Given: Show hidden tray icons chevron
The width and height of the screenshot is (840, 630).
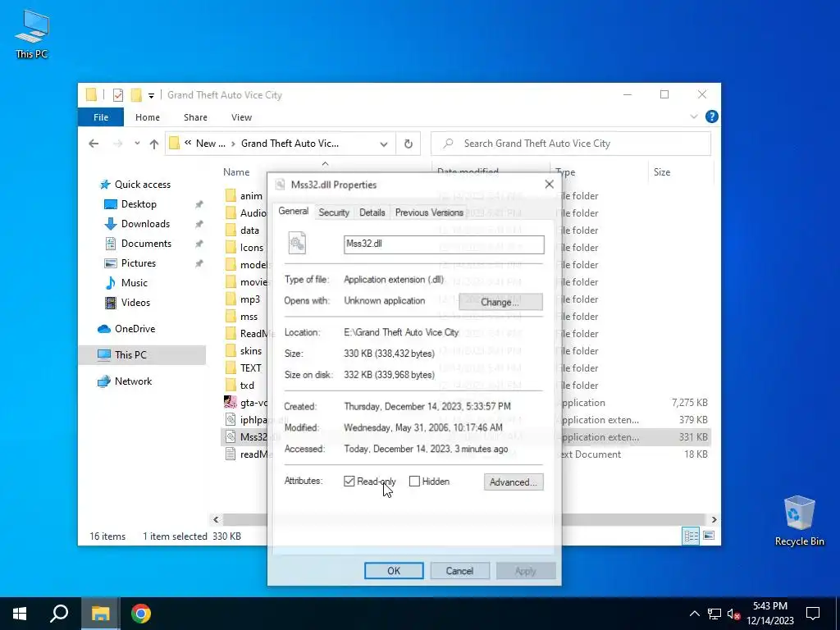Looking at the screenshot, I should (x=694, y=614).
